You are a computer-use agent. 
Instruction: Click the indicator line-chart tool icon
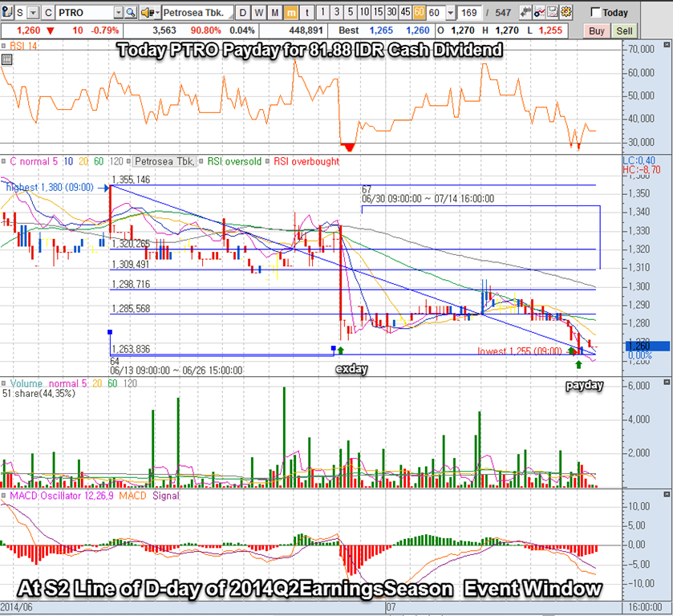pos(540,13)
